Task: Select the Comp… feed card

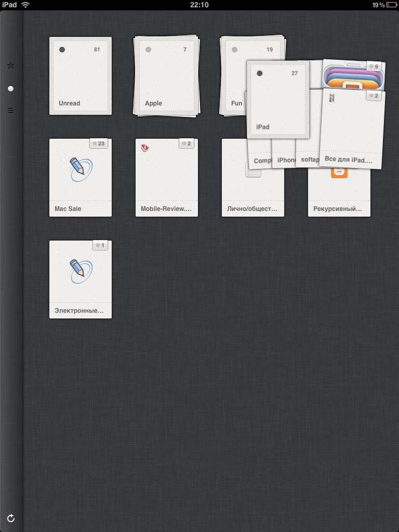Action: (x=260, y=154)
